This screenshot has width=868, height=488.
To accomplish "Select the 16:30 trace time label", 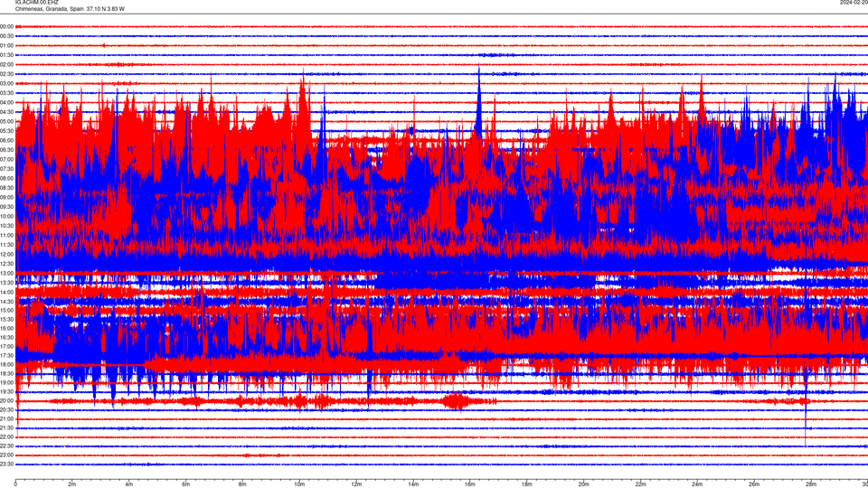I will tap(6, 337).
